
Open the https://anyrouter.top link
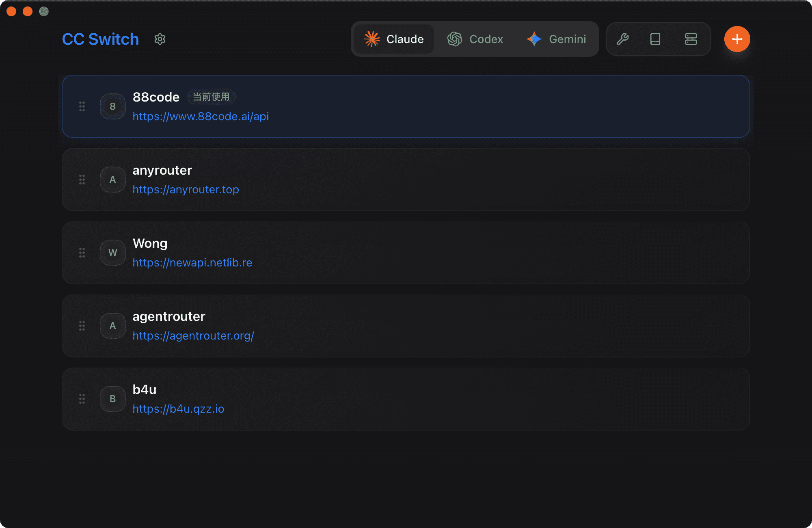click(x=186, y=190)
